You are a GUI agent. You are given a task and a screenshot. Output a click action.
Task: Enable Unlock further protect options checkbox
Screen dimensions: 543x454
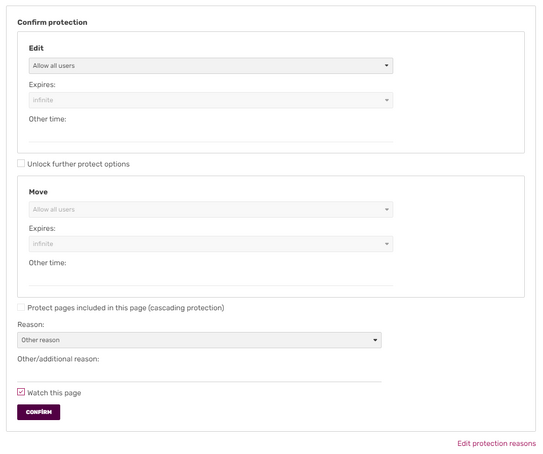(x=21, y=163)
